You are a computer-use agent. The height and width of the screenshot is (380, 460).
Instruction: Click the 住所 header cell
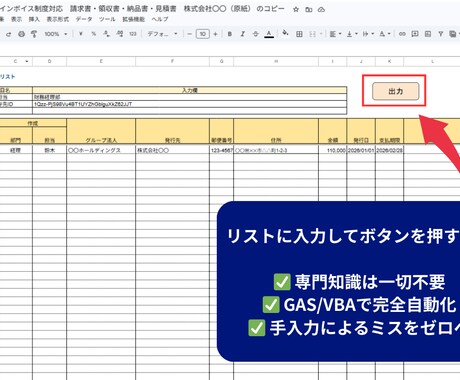tap(276, 131)
